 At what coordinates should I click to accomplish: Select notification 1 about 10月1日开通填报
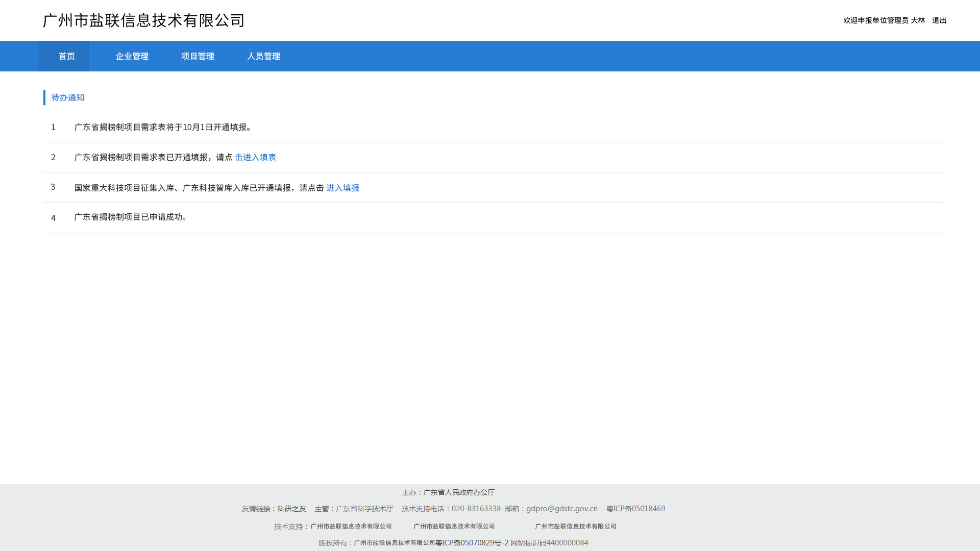pyautogui.click(x=494, y=127)
